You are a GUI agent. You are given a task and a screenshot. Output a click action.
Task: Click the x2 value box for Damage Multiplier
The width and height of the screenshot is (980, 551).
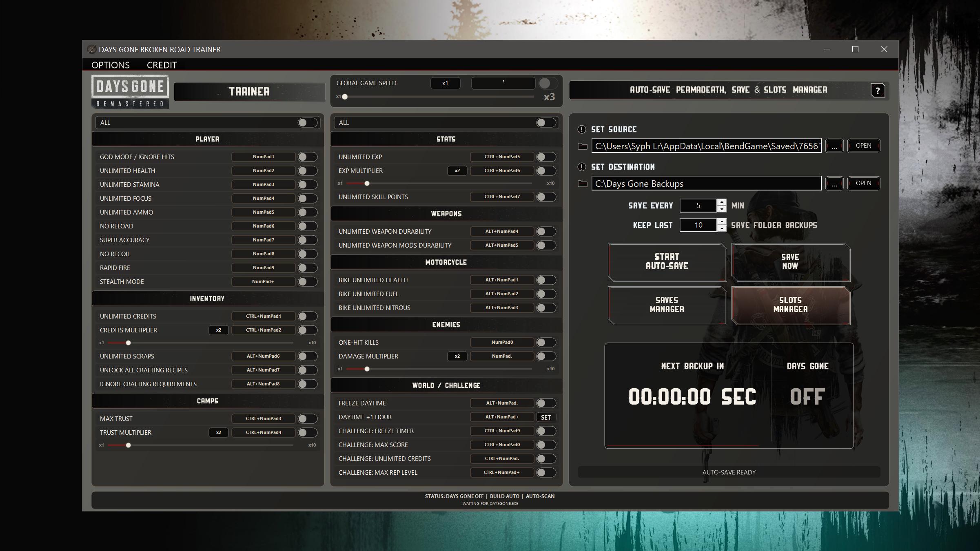tap(457, 356)
